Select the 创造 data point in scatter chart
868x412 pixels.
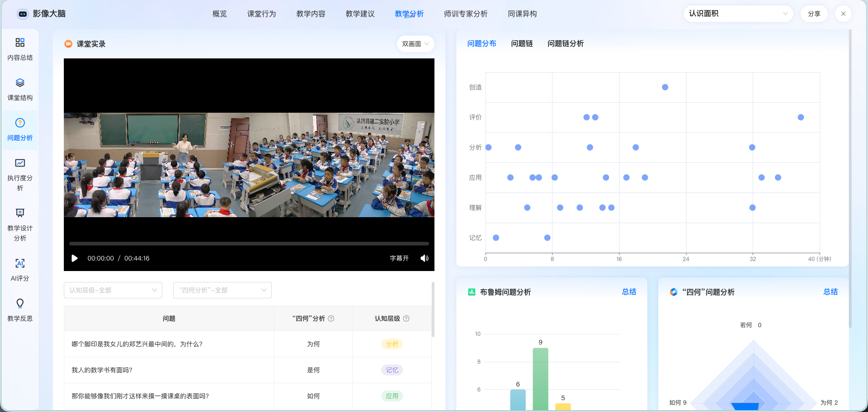click(665, 87)
